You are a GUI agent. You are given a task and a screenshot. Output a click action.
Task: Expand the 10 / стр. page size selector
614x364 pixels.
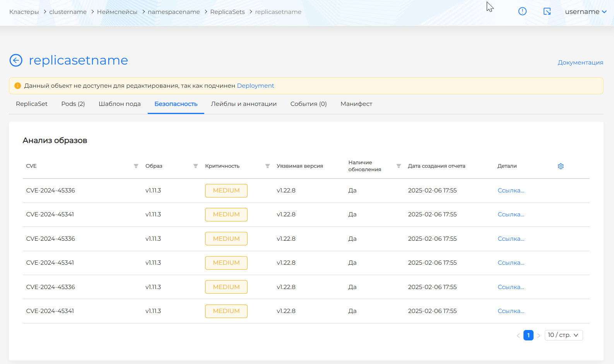pyautogui.click(x=563, y=335)
